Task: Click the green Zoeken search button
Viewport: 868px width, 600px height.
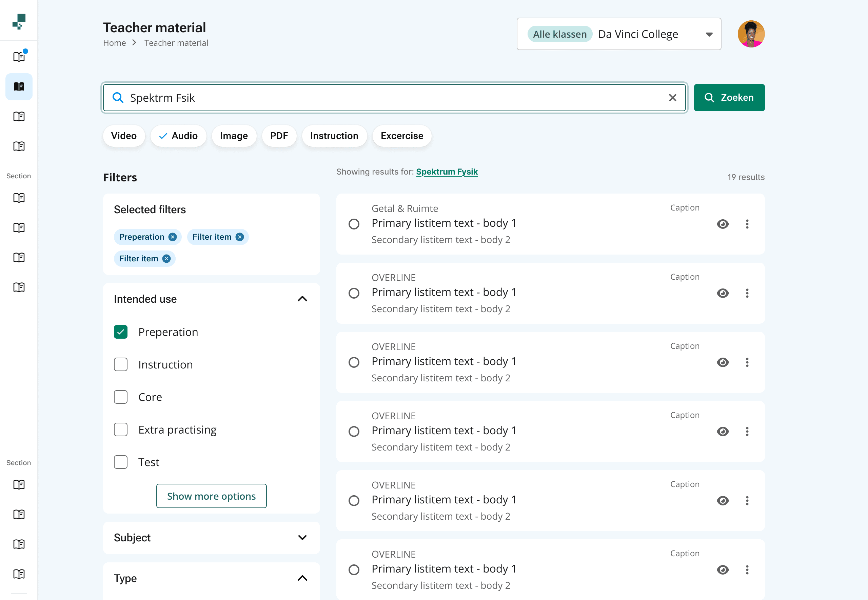Action: tap(729, 98)
